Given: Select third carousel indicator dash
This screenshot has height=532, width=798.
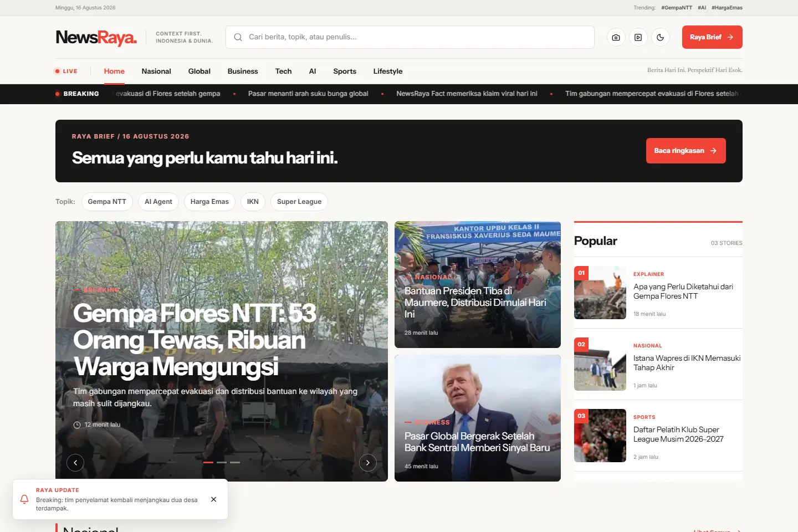Looking at the screenshot, I should 235,462.
